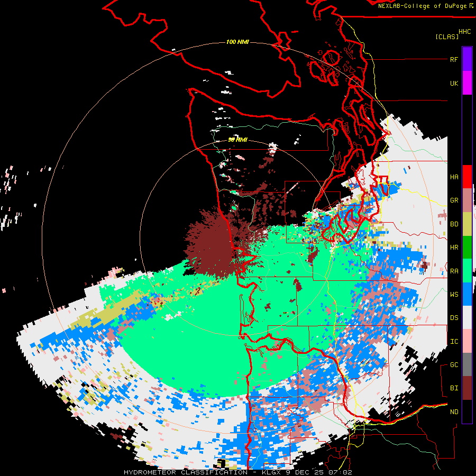This screenshot has height=476, width=476.
Task: Click the 100 NMI range ring label
Action: coord(237,42)
